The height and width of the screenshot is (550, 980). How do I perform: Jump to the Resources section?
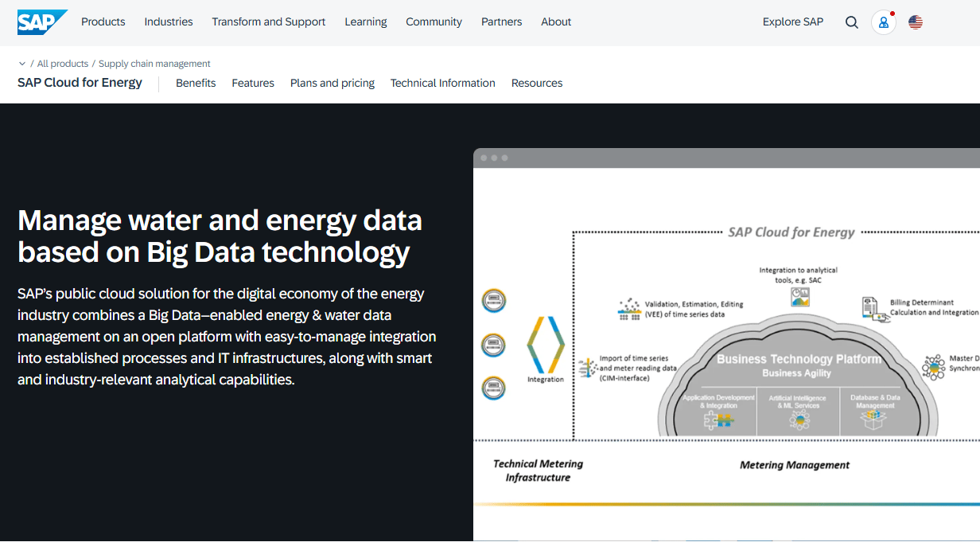[x=537, y=83]
